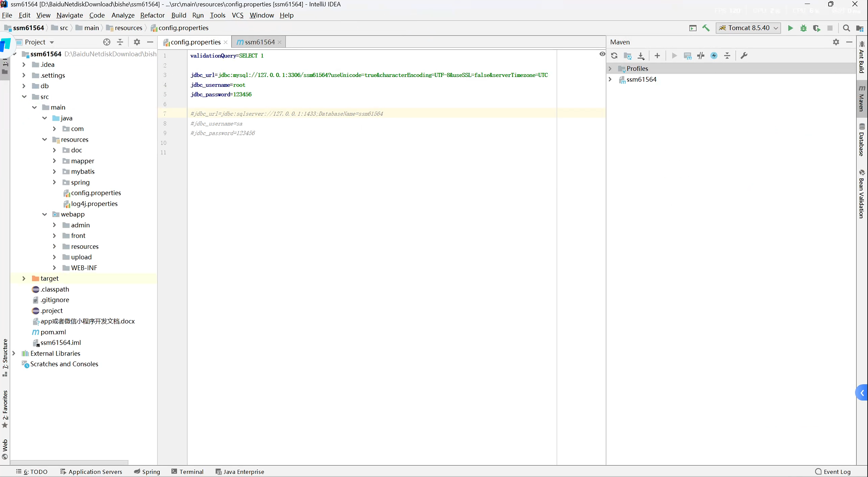Expand the target folder
Viewport: 868px width, 477px height.
tap(24, 279)
